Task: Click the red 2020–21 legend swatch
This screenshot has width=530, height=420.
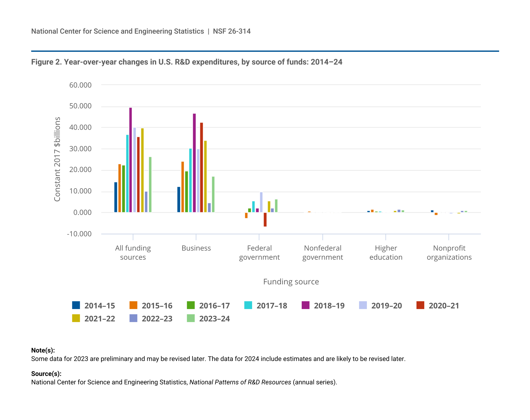Action: pyautogui.click(x=420, y=305)
